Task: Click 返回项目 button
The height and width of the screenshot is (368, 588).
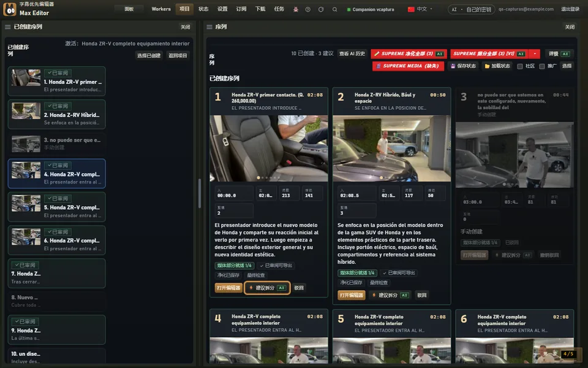Action: pos(178,56)
